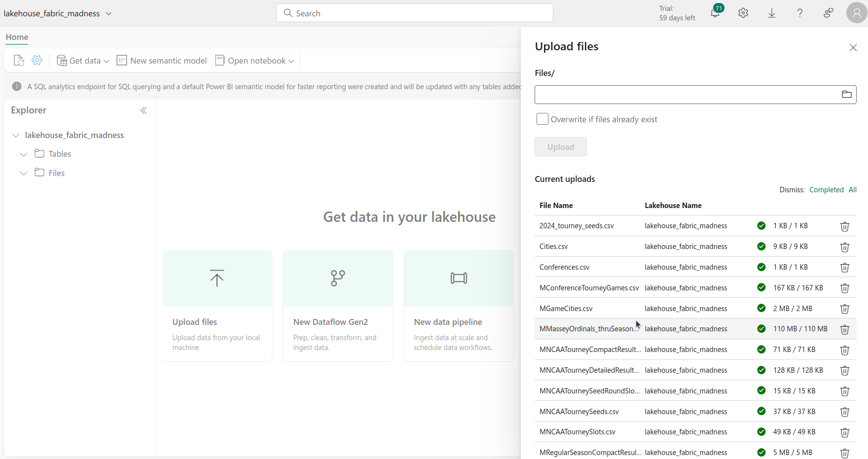Viewport: 868px width, 459px height.
Task: Enable Overwrite if files already exist
Action: [x=542, y=119]
